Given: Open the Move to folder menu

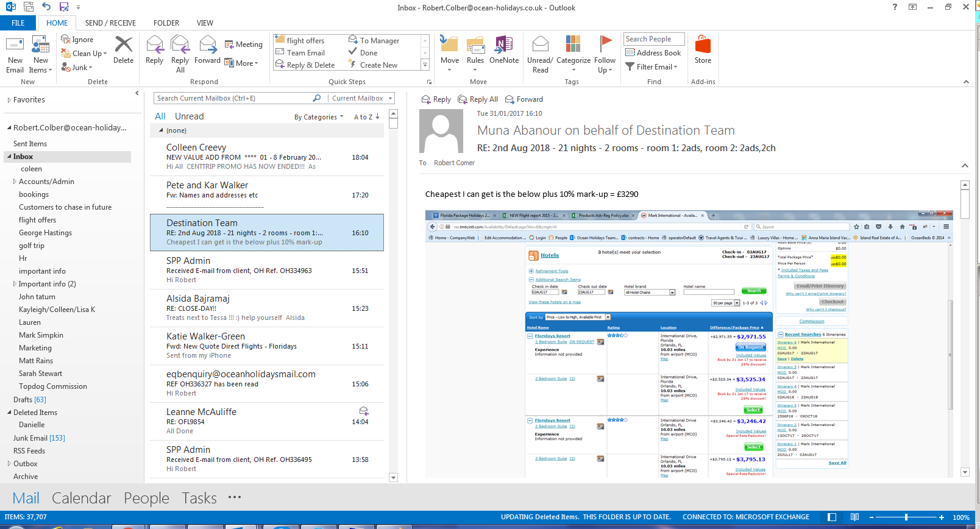Looking at the screenshot, I should pos(450,54).
